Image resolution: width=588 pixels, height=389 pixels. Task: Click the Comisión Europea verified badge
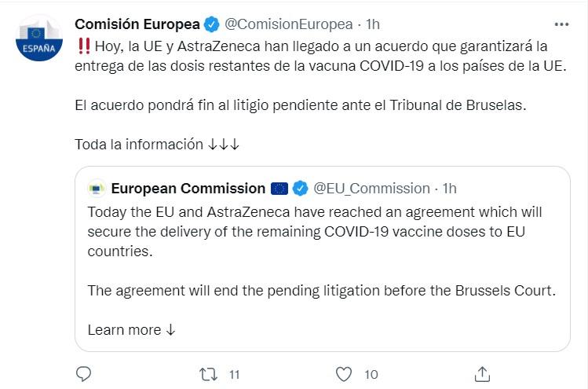coord(212,24)
